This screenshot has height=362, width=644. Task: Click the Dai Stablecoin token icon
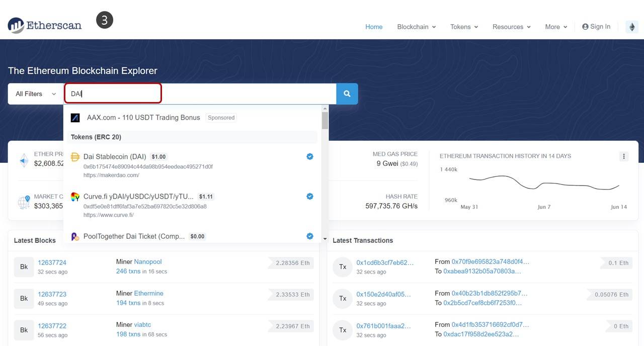click(75, 157)
